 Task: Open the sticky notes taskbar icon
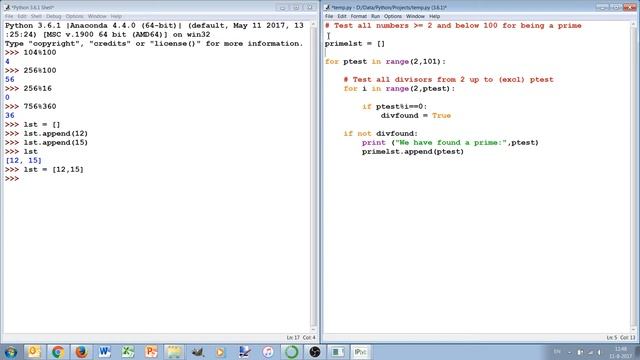(x=174, y=352)
